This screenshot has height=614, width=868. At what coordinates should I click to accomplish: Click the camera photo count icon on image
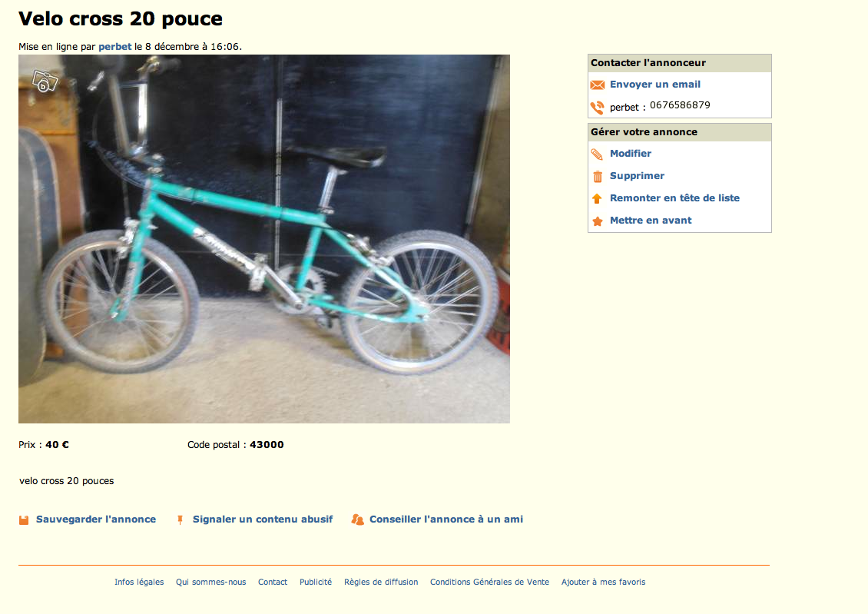click(x=45, y=82)
